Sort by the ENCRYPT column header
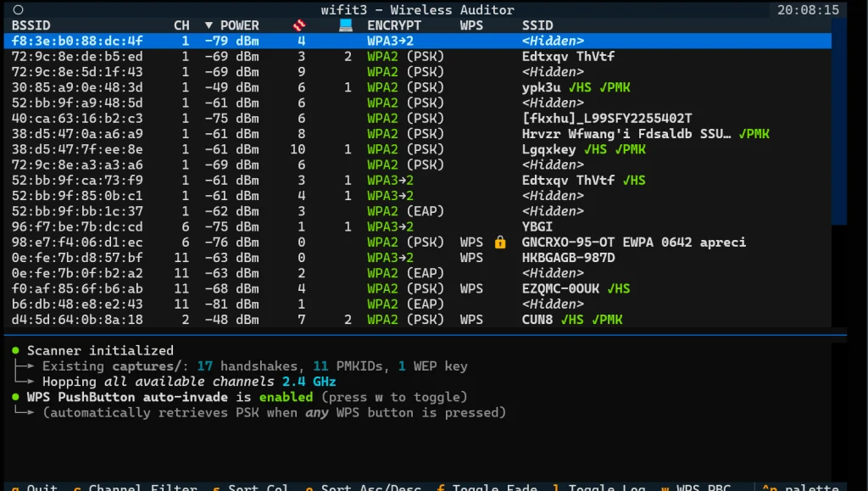Viewport: 868px width, 491px height. pos(394,25)
